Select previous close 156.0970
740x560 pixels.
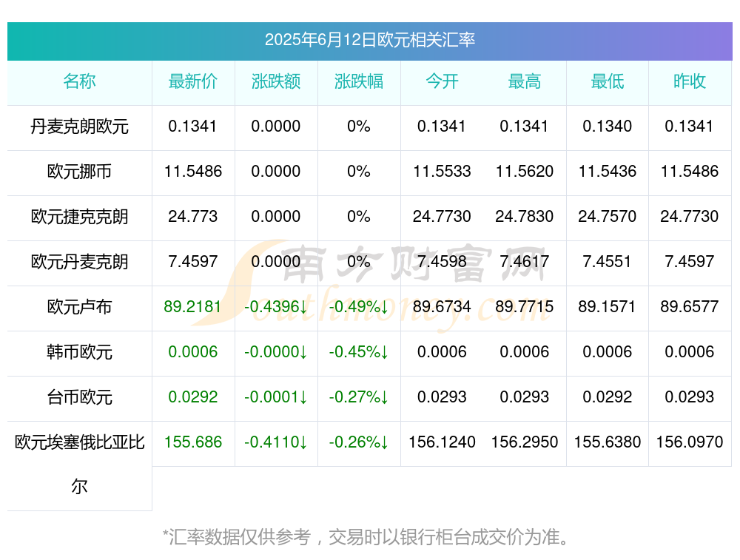pos(690,442)
